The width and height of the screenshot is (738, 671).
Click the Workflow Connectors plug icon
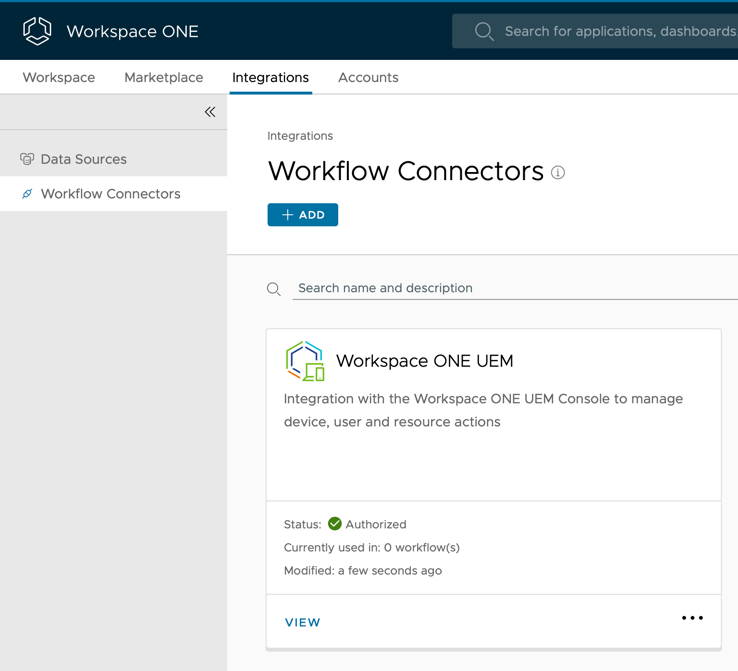coord(27,194)
